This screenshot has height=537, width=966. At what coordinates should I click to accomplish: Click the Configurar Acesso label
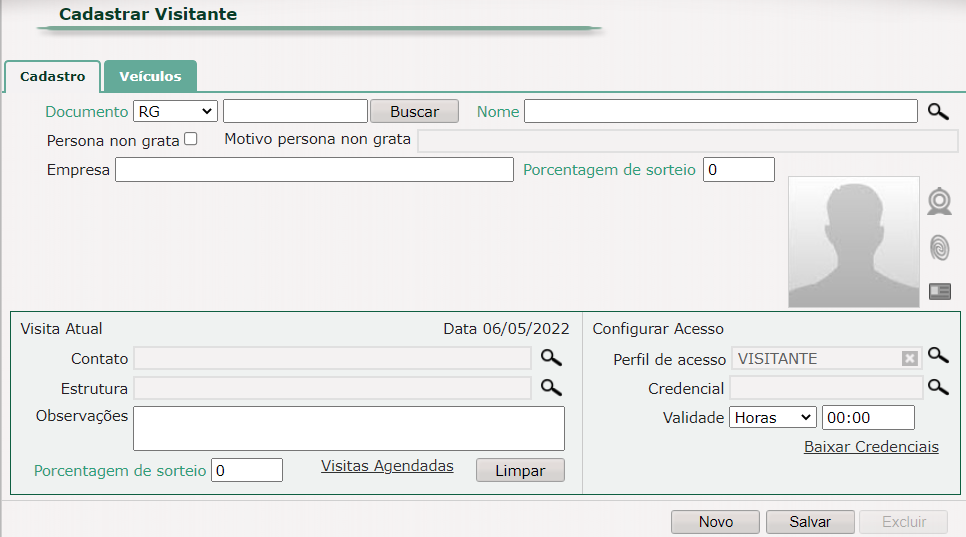[658, 329]
